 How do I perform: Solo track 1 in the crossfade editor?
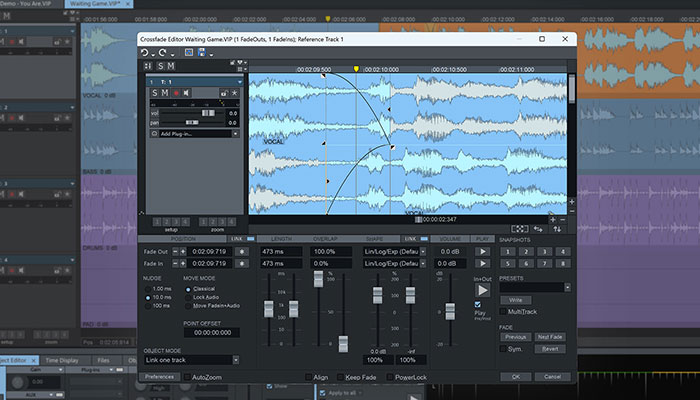155,93
